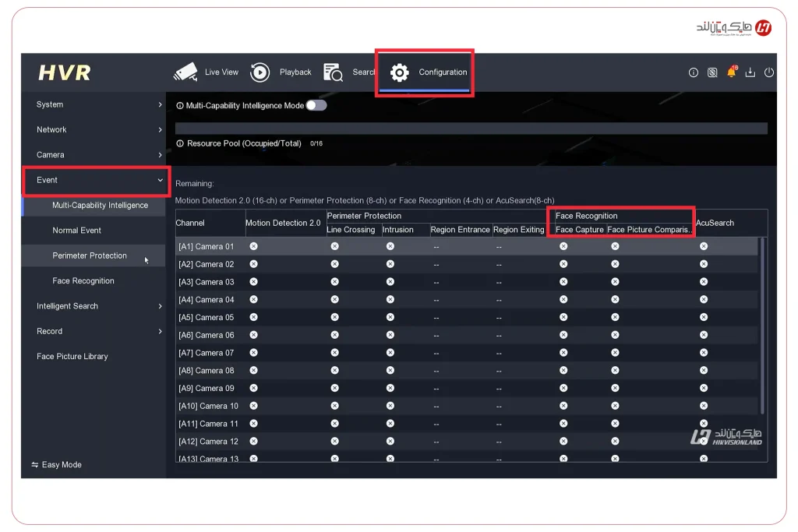The height and width of the screenshot is (532, 798).
Task: Toggle Multi-Capability Intelligence Mode switch
Action: click(x=316, y=105)
